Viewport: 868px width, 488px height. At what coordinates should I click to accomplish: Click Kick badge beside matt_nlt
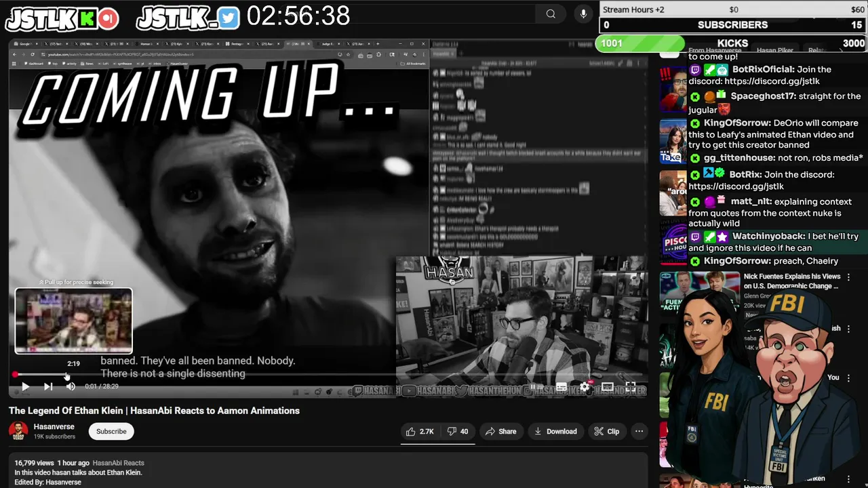[695, 202]
